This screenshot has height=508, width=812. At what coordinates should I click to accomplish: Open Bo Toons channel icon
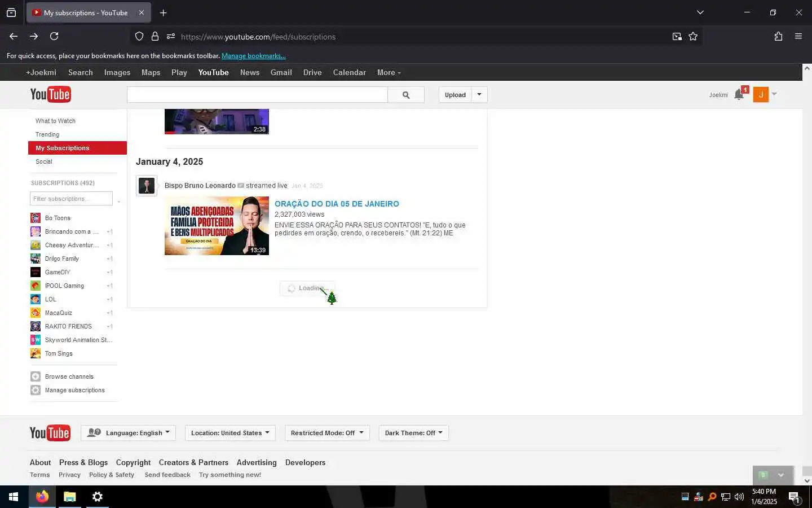point(36,218)
